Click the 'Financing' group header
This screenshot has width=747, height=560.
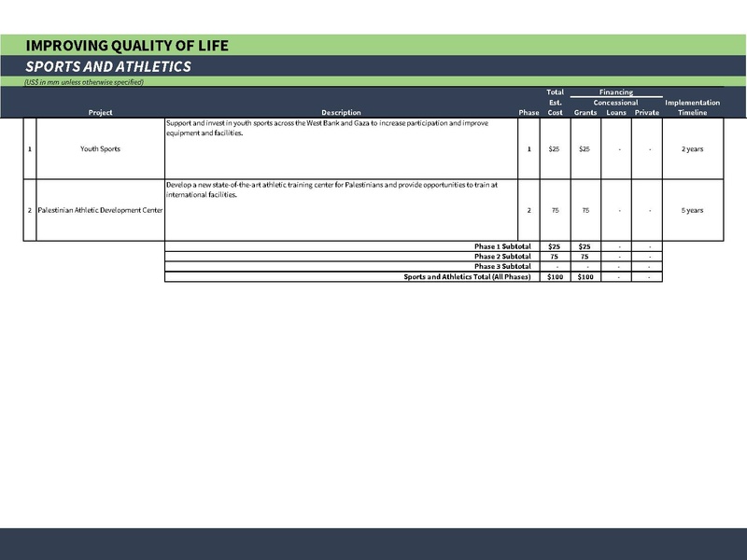(616, 92)
